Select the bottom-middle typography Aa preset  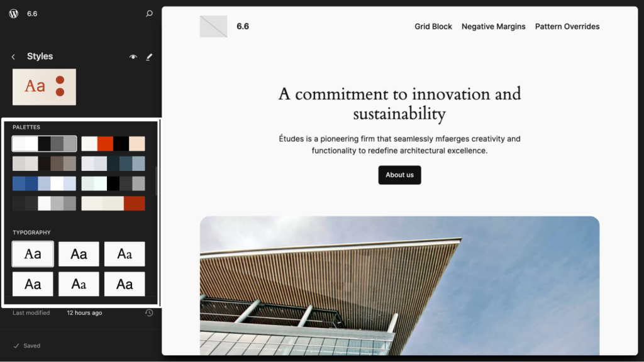[79, 284]
